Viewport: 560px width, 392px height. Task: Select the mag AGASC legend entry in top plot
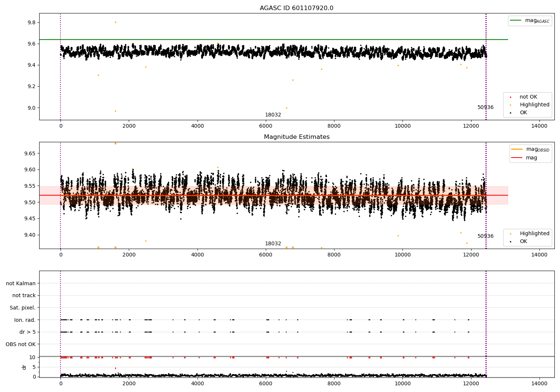point(530,21)
